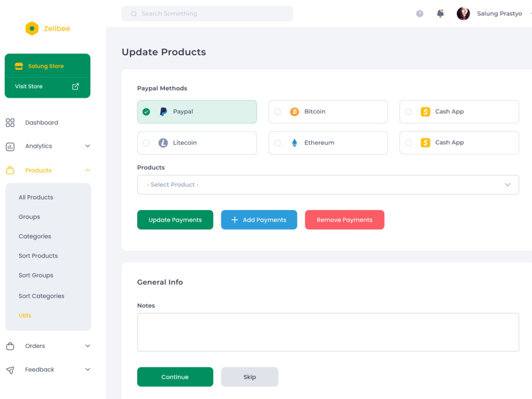
Task: Open Sort Groups submenu item
Action: (x=36, y=275)
